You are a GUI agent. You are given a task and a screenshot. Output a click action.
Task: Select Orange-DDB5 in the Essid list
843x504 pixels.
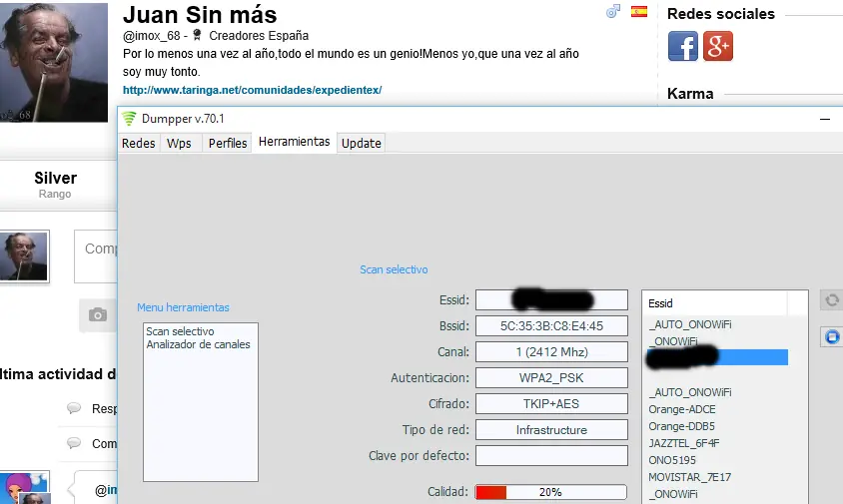coord(682,426)
